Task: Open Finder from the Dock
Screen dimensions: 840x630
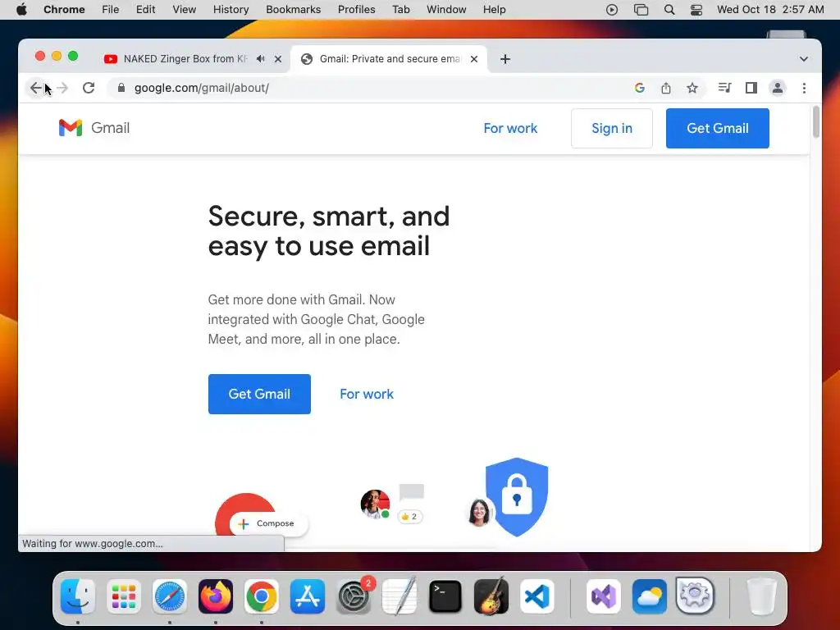Action: point(78,597)
